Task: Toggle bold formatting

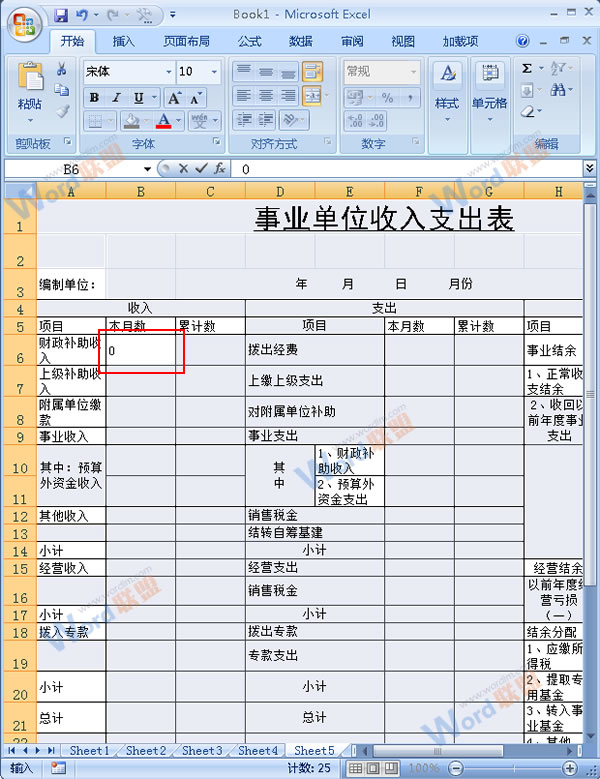Action: click(94, 98)
